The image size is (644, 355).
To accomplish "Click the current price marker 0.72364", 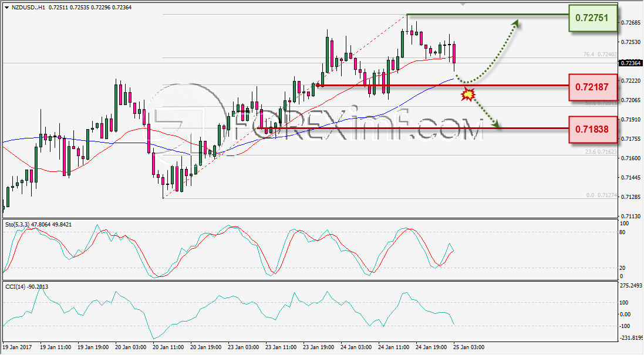I will 630,63.
